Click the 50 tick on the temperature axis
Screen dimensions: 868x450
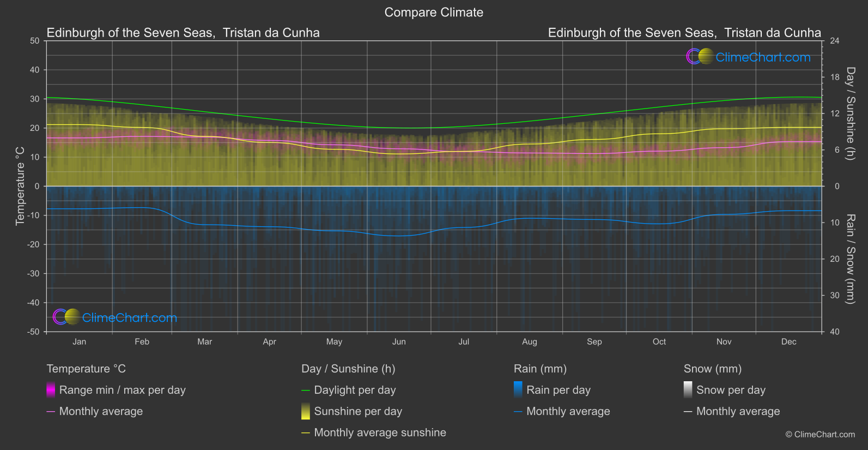35,41
